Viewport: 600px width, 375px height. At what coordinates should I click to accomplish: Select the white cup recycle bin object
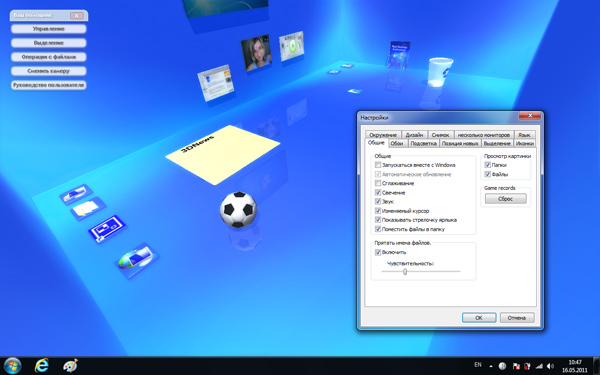(x=439, y=72)
